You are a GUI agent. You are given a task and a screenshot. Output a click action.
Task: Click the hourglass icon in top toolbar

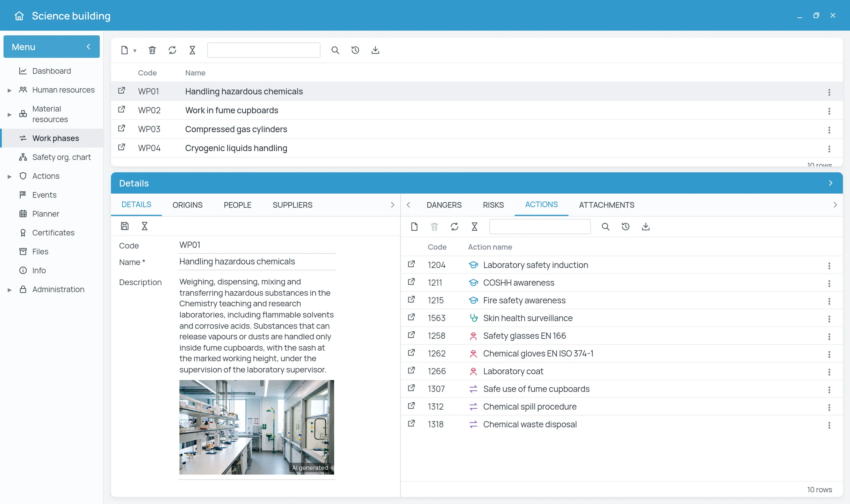coord(192,50)
